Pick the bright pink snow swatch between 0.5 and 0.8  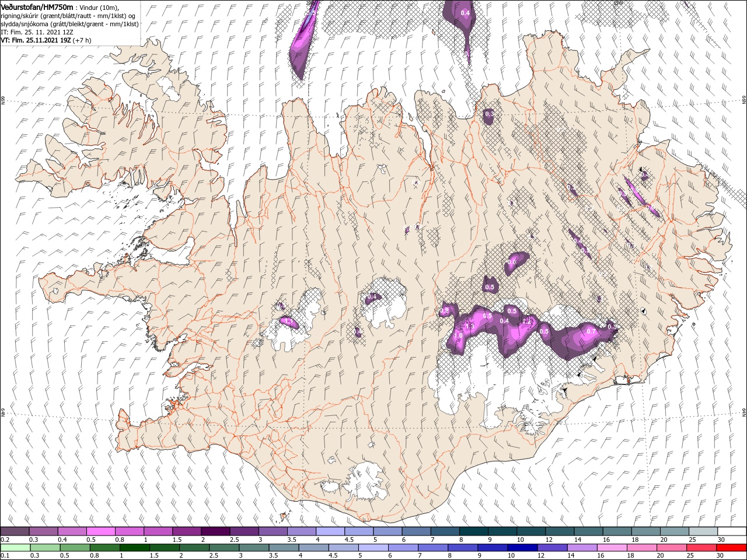pyautogui.click(x=100, y=531)
